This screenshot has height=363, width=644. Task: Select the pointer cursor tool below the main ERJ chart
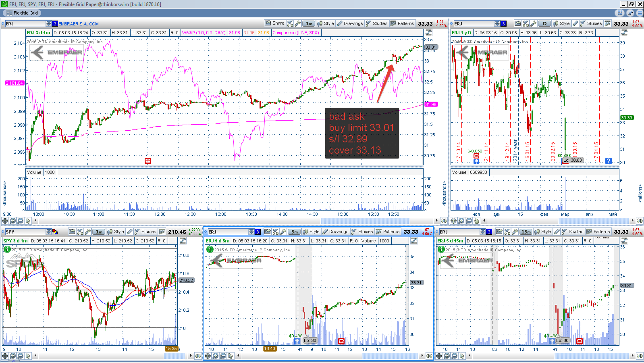click(x=28, y=221)
